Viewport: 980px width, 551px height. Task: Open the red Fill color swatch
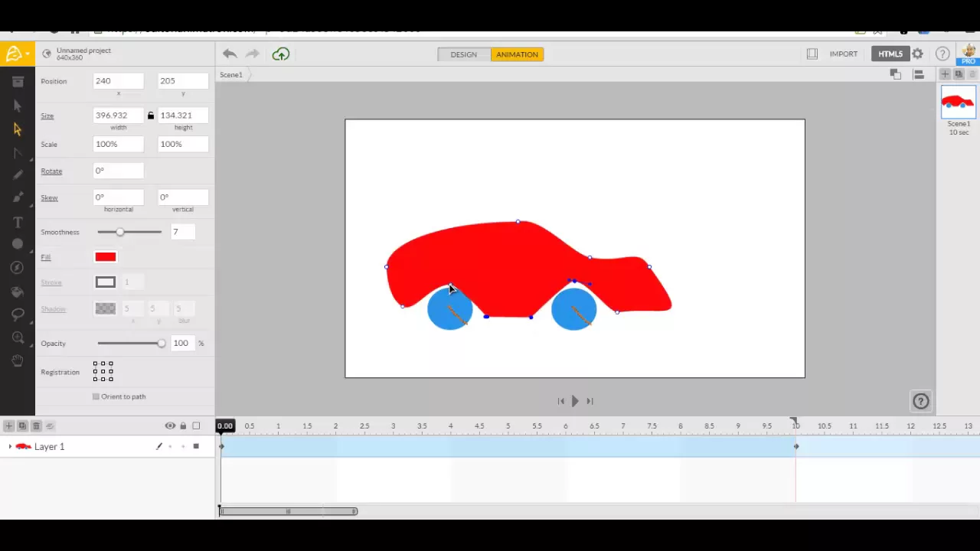106,257
